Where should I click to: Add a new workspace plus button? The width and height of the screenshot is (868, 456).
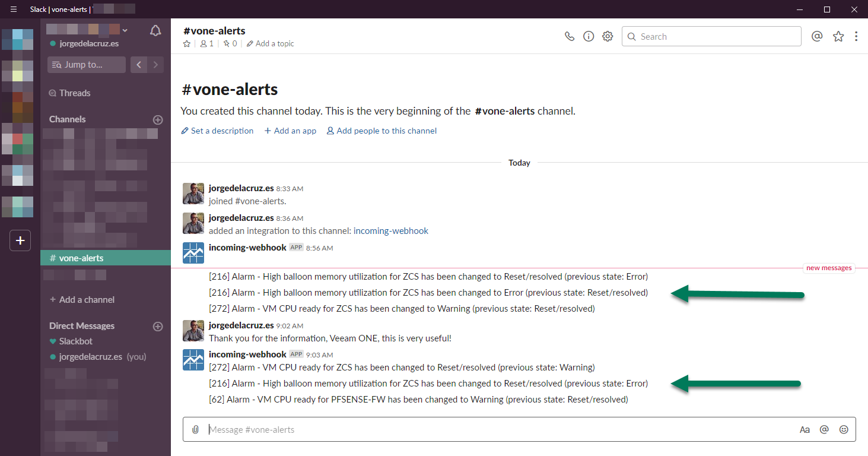tap(20, 240)
